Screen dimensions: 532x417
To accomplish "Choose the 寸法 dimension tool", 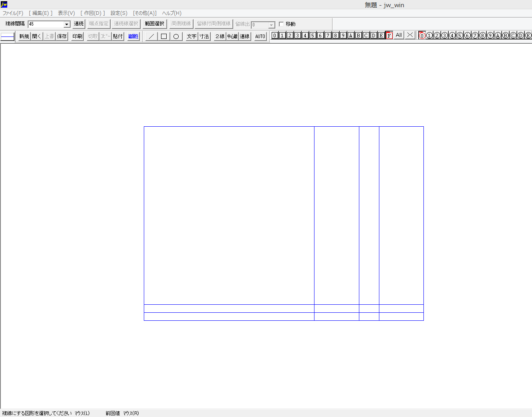I will 204,36.
